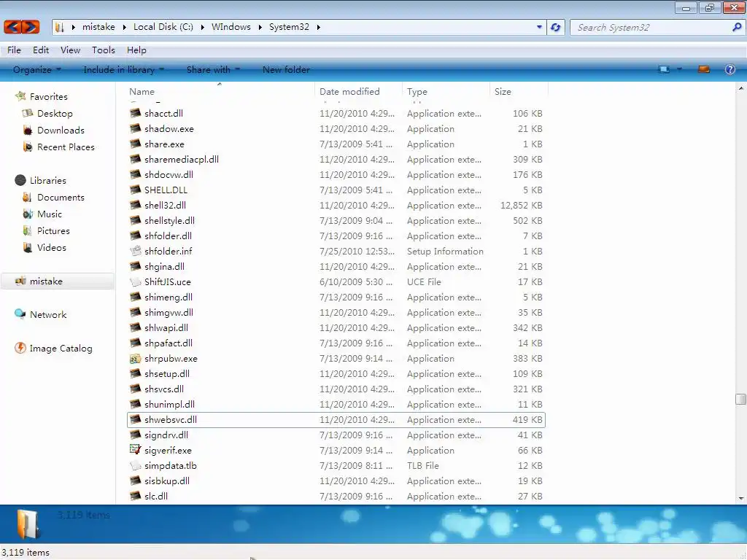Click the Videos library icon
This screenshot has width=747, height=560.
point(28,248)
